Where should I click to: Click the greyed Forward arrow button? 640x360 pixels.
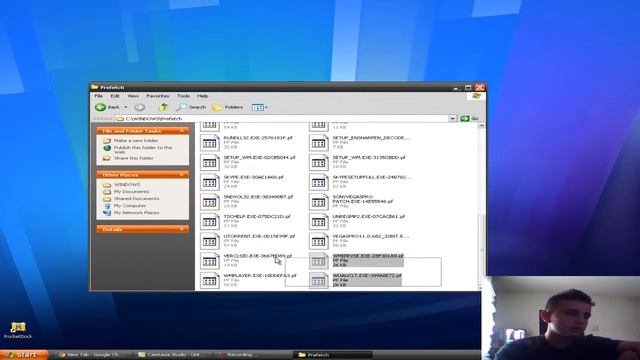[140, 107]
